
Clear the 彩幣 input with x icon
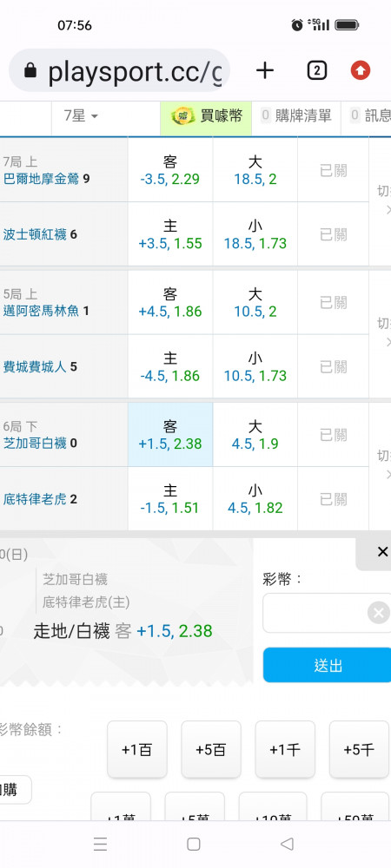coord(379,612)
